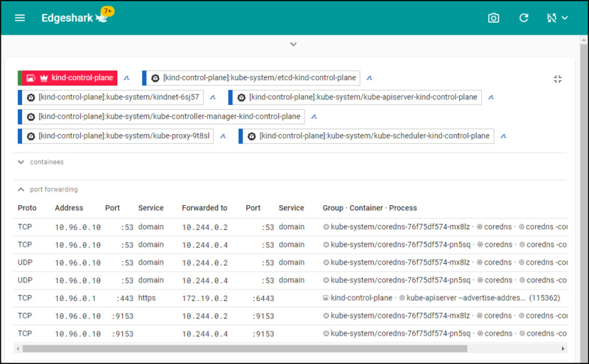Viewport: 589px width, 364px height.
Task: Start capture on kube-apiserver shark fin icon
Action: pos(491,97)
